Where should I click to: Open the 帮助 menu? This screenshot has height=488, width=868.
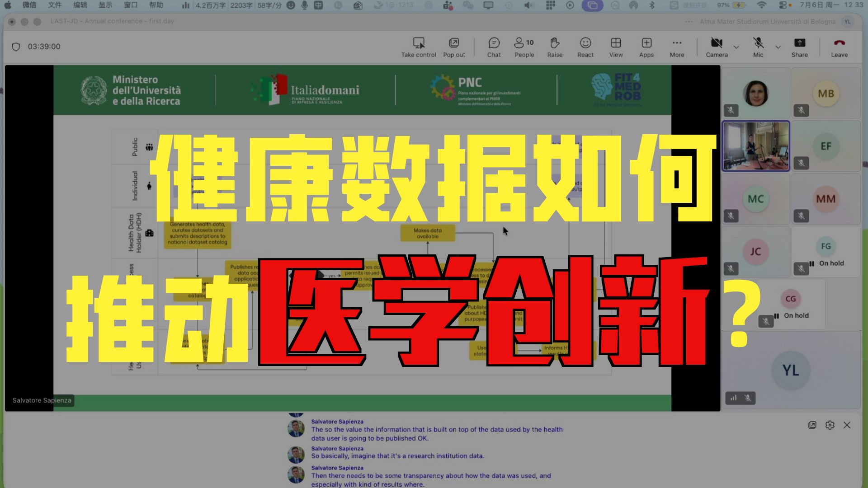tap(156, 5)
